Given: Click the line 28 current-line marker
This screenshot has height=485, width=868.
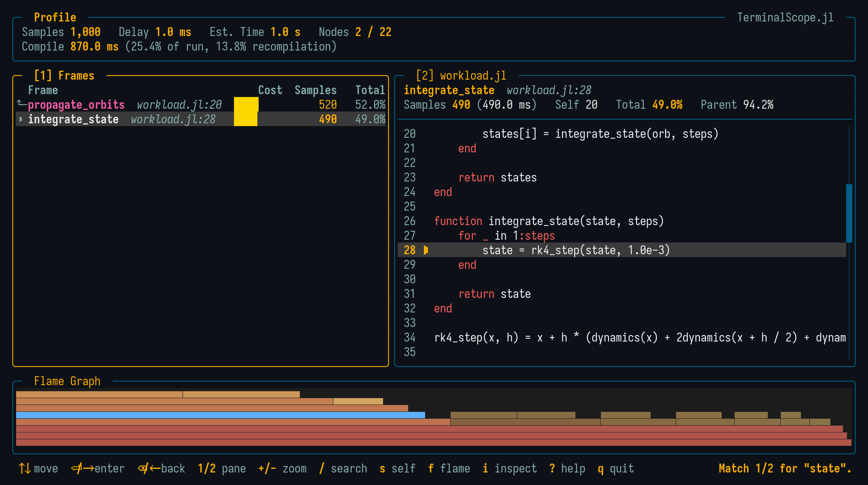Looking at the screenshot, I should click(x=426, y=250).
